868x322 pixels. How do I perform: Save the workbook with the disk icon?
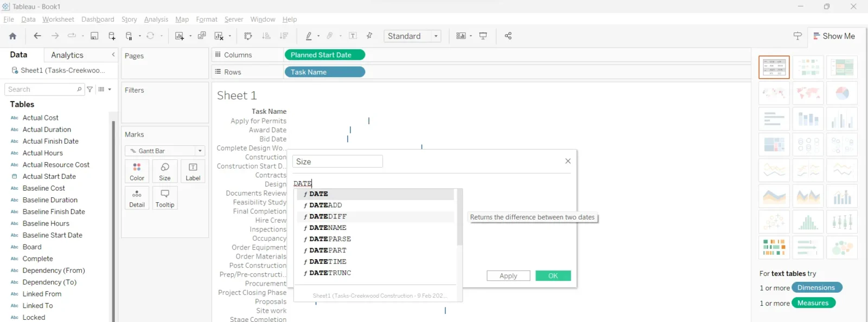94,36
